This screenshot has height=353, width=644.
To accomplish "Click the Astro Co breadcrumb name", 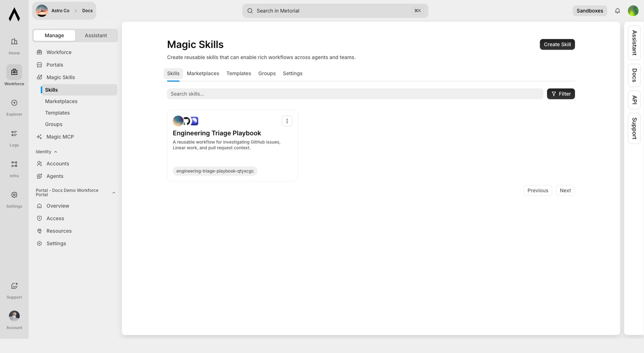I will pyautogui.click(x=60, y=11).
